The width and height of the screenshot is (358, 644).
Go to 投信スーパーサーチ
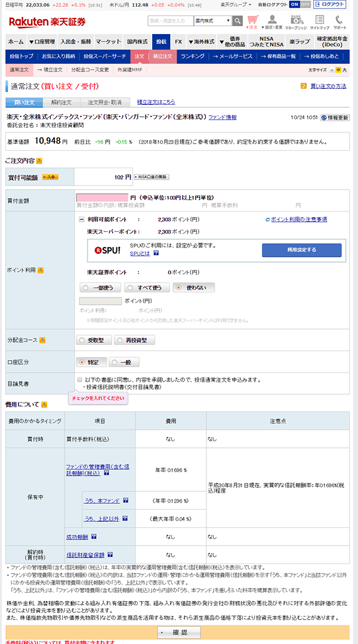coord(105,56)
